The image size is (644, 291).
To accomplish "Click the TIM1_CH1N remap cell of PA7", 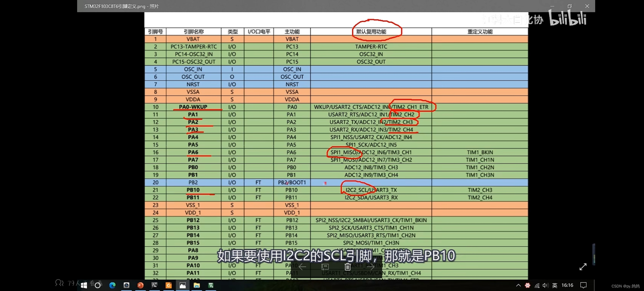I will [x=480, y=160].
